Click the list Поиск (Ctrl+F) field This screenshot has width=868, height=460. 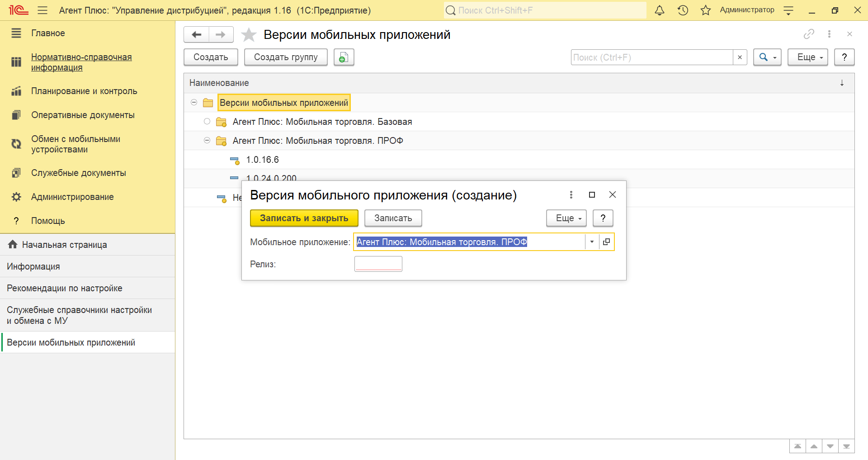click(x=652, y=57)
